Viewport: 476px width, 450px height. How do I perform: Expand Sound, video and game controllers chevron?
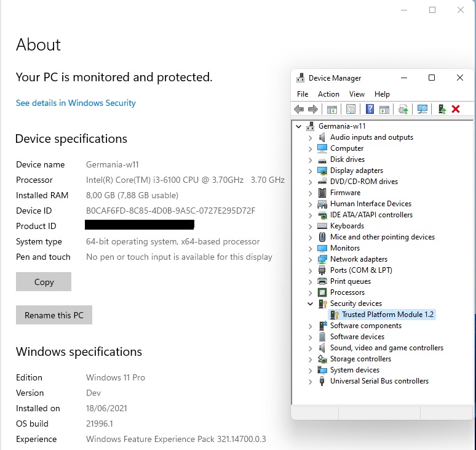310,348
